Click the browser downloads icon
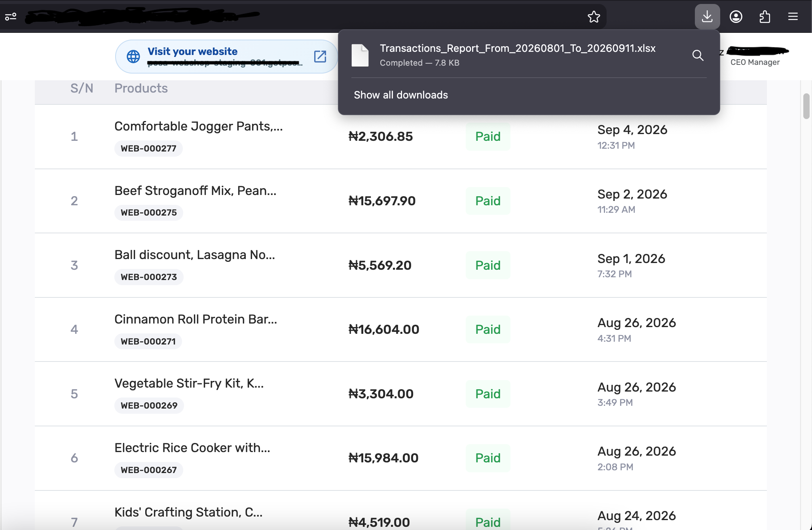 click(707, 17)
